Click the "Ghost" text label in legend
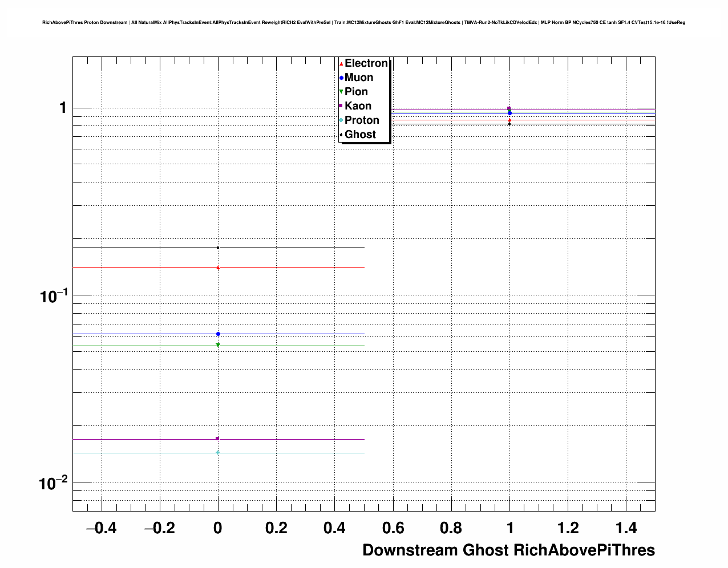Image resolution: width=728 pixels, height=568 pixels. pyautogui.click(x=360, y=135)
